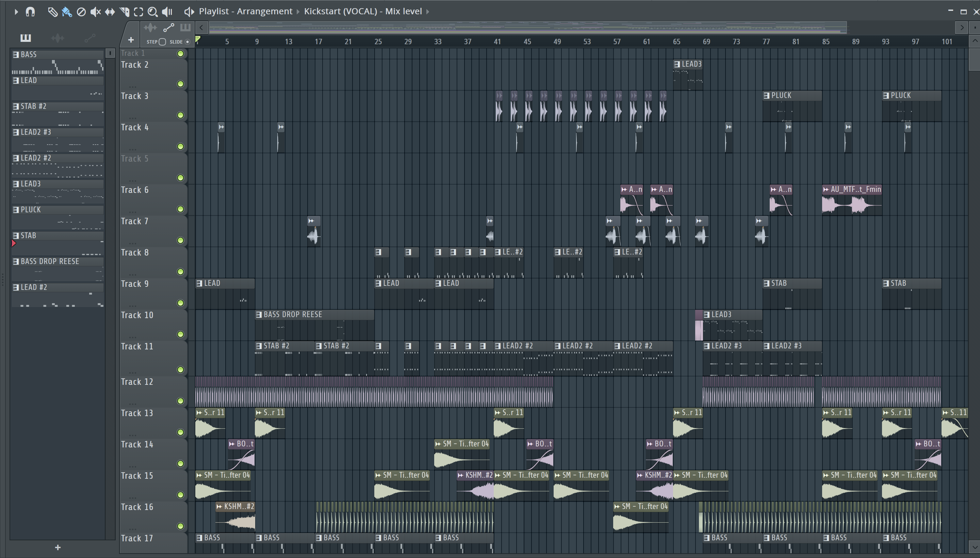The image size is (980, 558).
Task: Click the speaker icon before Playlist title
Action: tap(189, 12)
